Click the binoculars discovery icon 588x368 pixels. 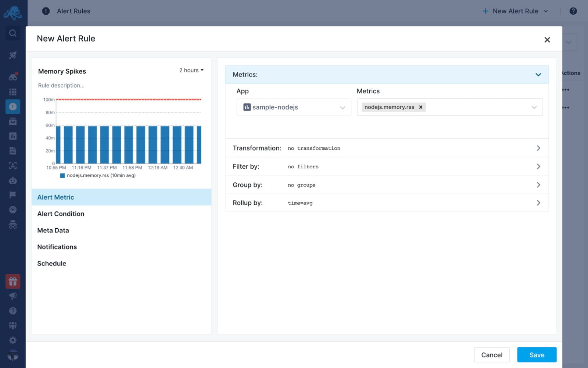pos(13,76)
